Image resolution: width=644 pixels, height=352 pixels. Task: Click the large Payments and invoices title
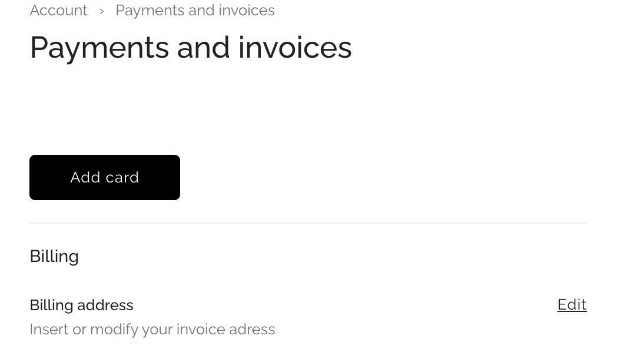coord(190,47)
